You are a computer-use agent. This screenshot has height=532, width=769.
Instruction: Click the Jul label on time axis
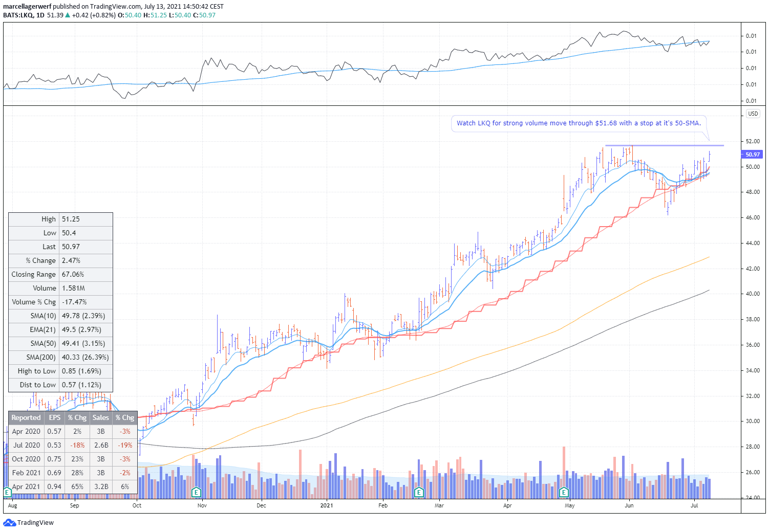[694, 505]
